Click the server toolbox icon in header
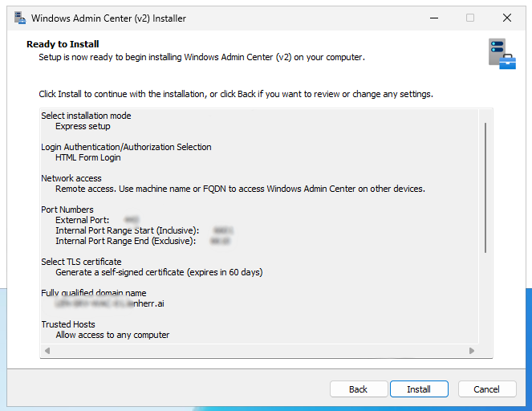This screenshot has height=411, width=532. click(x=502, y=54)
